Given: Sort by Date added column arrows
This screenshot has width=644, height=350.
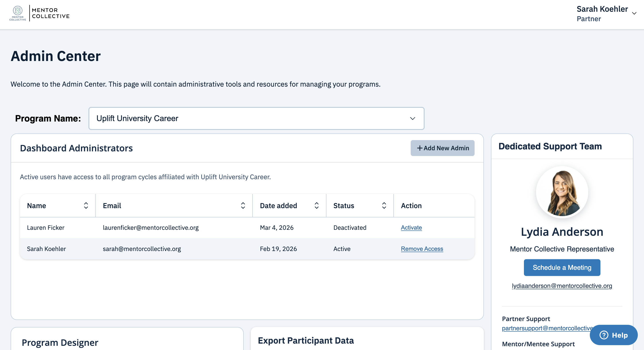Looking at the screenshot, I should coord(317,206).
